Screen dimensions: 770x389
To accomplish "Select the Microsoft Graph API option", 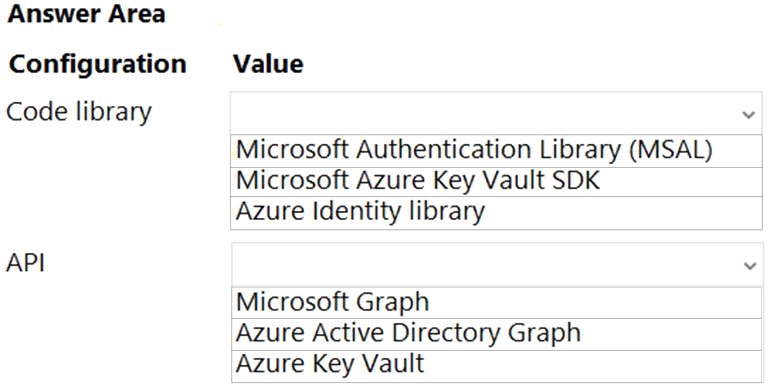I will (x=497, y=303).
